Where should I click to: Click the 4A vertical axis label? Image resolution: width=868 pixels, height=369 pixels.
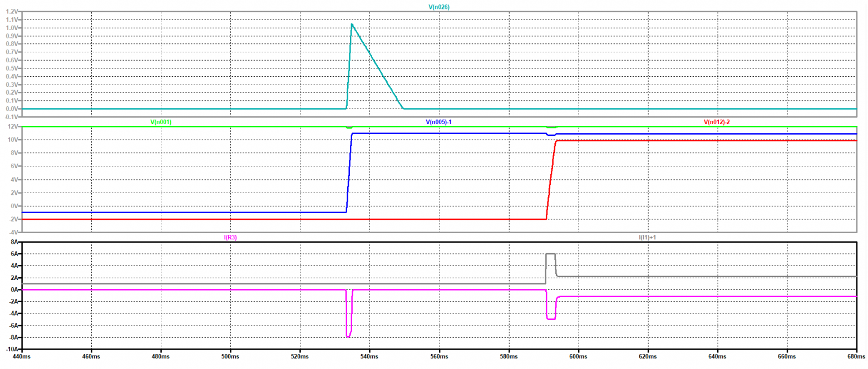(x=14, y=266)
